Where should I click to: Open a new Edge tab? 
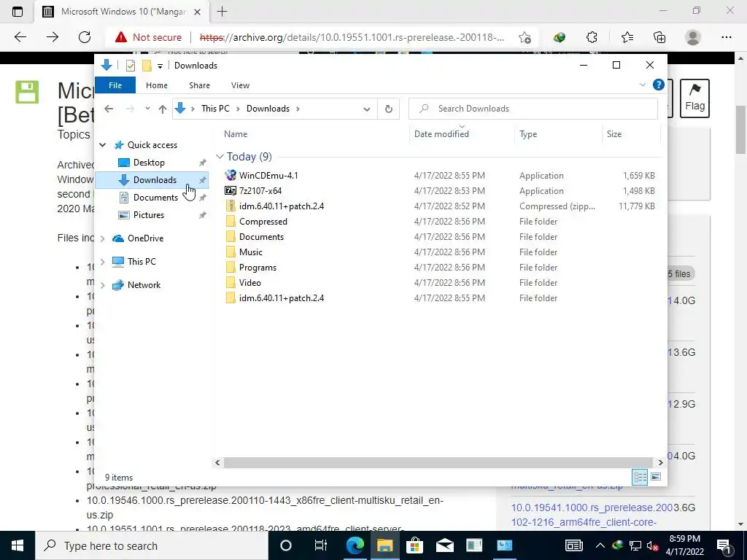point(222,12)
